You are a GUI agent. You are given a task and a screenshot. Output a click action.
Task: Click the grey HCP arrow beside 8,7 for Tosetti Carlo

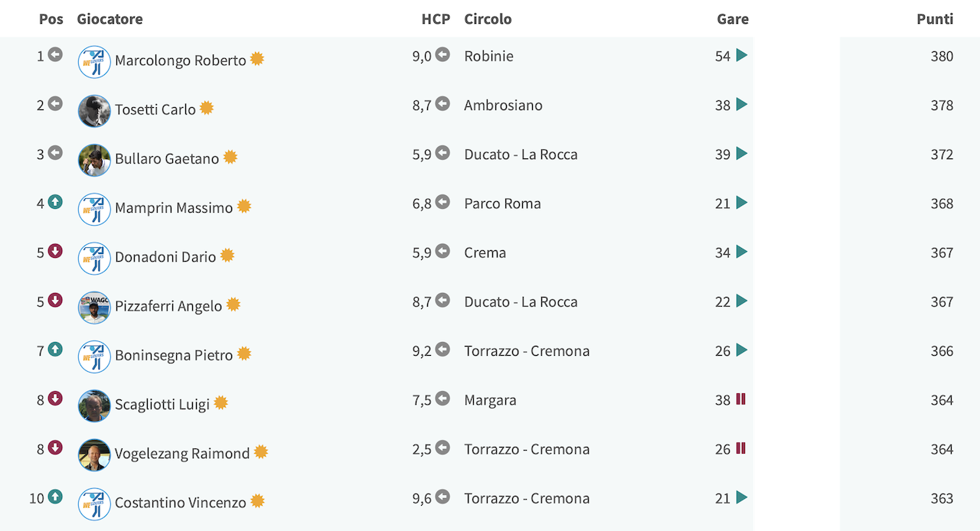click(443, 104)
